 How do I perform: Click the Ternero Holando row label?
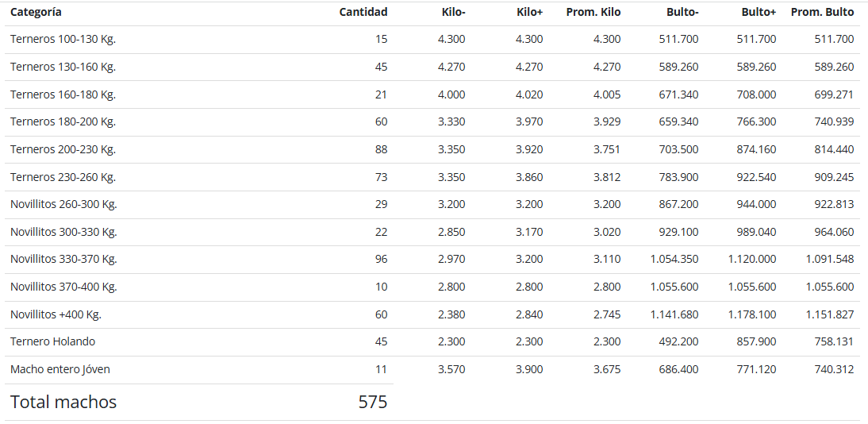coord(52,342)
